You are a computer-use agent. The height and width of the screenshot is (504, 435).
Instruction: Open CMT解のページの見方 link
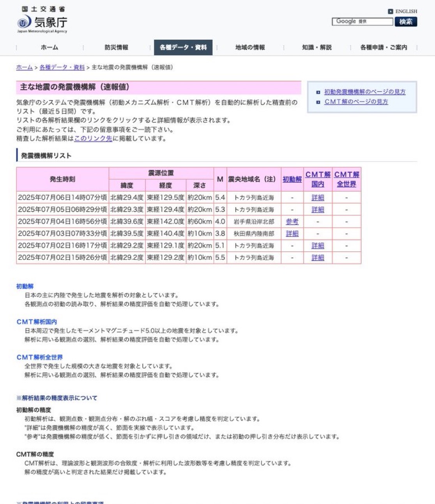click(x=356, y=102)
